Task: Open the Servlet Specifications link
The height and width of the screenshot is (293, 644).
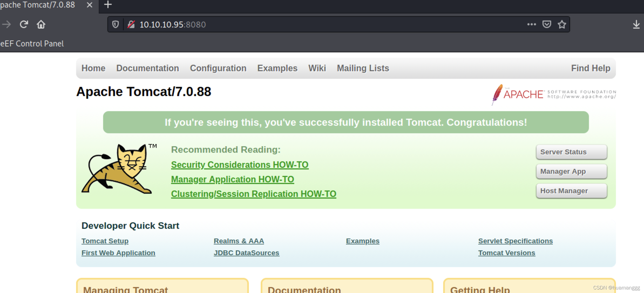Action: click(x=515, y=241)
